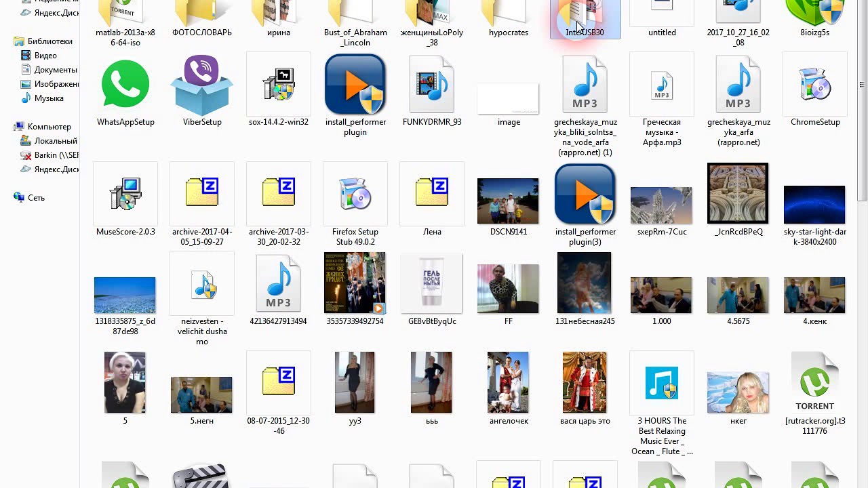Image resolution: width=868 pixels, height=488 pixels.
Task: Select grecheskaya_muzyka_bliki_solntsa MP3 file
Action: pos(585,85)
